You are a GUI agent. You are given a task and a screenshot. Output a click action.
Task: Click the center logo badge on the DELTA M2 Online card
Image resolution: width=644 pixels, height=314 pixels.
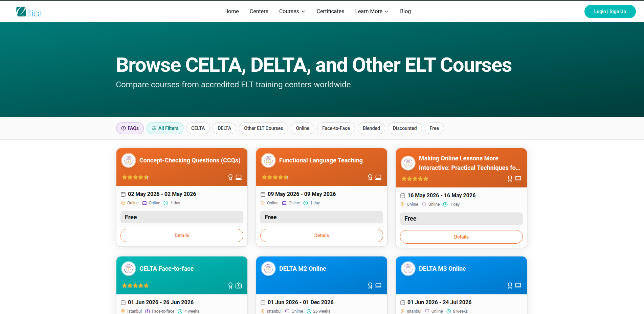click(268, 268)
